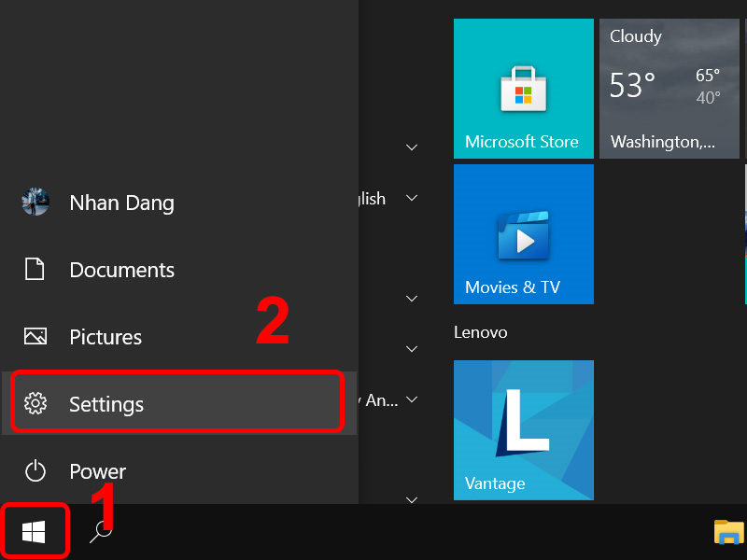Click the "Lenovo" tile group heading
The height and width of the screenshot is (560, 747).
coord(481,331)
